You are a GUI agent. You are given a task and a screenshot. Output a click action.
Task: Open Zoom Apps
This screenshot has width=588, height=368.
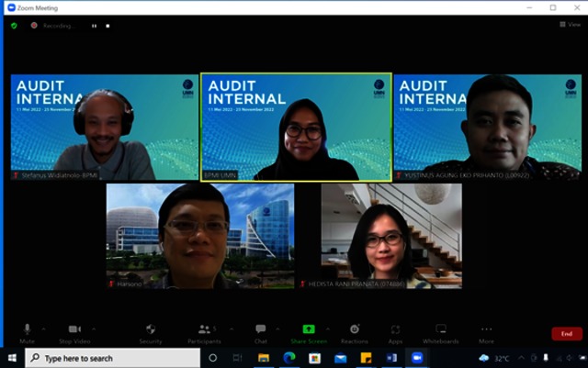tap(395, 333)
